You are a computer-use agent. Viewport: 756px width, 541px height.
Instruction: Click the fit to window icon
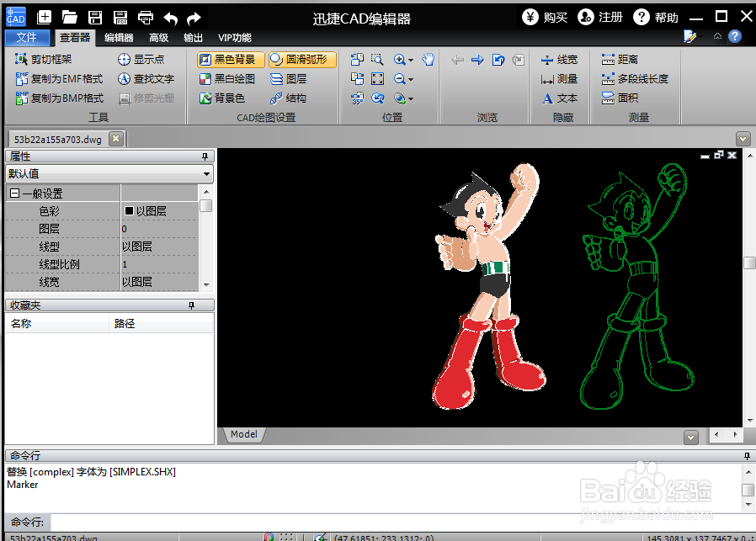pyautogui.click(x=377, y=78)
